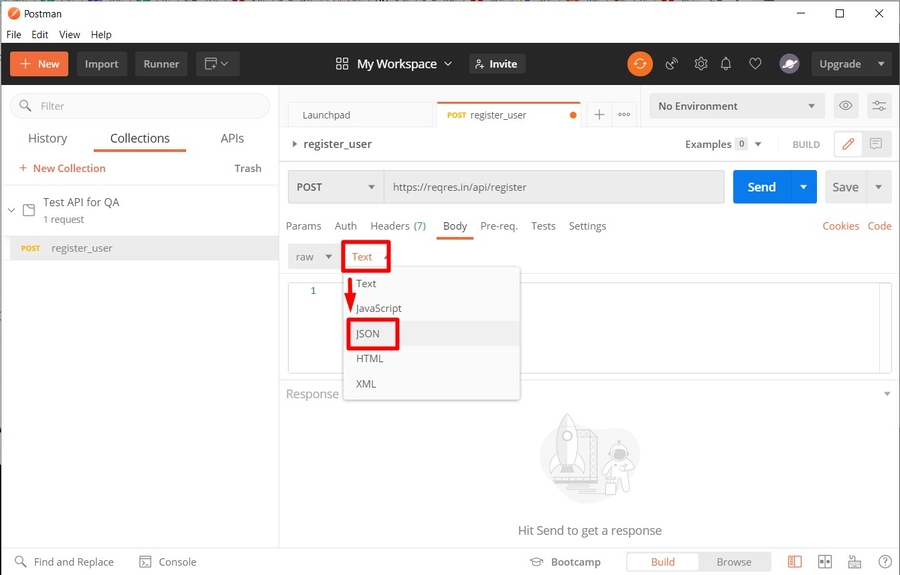900x575 pixels.
Task: Click the orange sync status icon
Action: 640,64
